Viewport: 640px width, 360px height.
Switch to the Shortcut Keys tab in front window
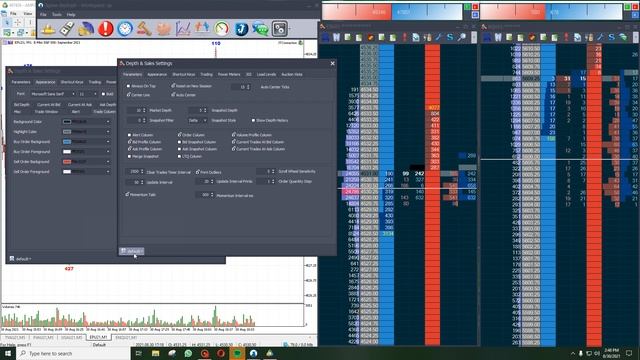pos(184,74)
